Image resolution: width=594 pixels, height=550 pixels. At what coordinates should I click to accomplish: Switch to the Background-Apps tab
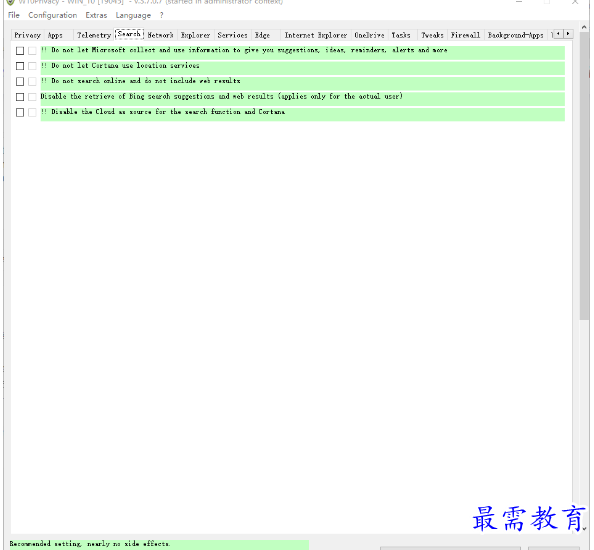516,35
